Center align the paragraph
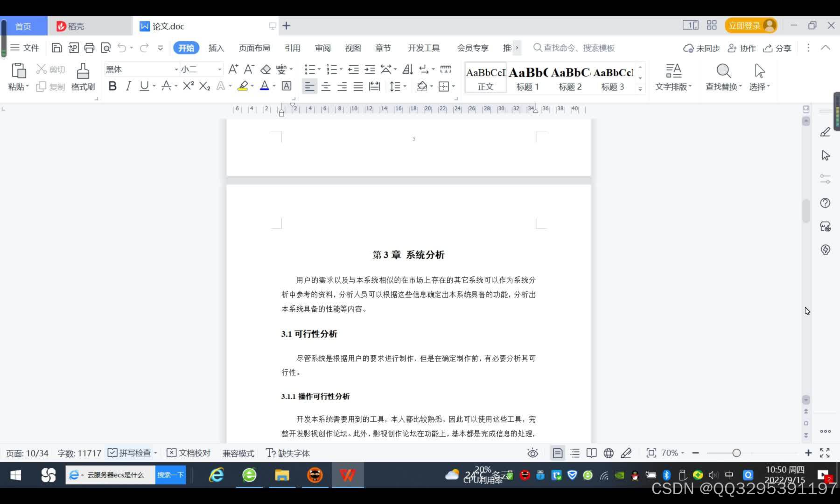Screen dimensions: 840x504 [x=326, y=86]
